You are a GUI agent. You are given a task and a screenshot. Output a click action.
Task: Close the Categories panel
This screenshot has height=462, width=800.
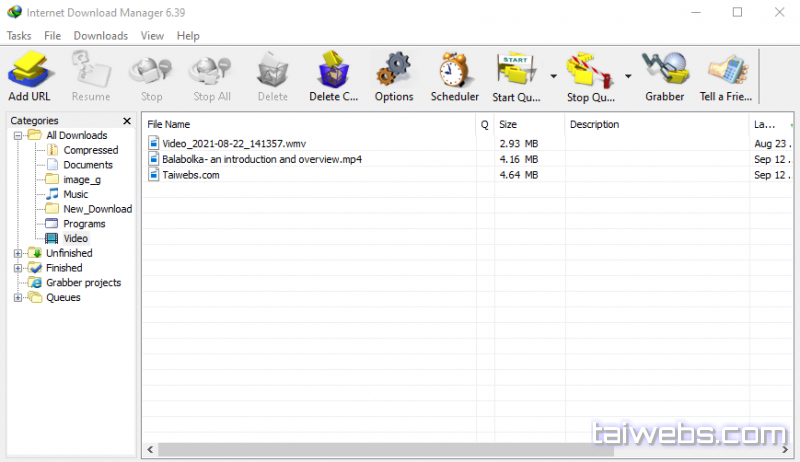click(x=127, y=121)
